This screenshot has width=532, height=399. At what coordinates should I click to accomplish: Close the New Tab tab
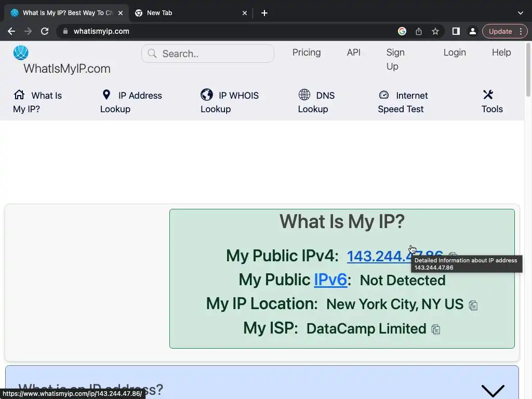(x=245, y=13)
